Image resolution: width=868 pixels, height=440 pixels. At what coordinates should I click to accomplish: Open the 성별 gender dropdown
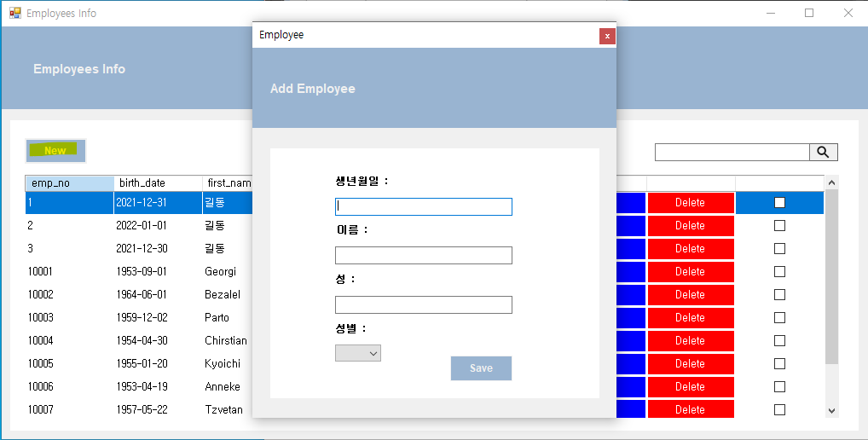point(357,353)
